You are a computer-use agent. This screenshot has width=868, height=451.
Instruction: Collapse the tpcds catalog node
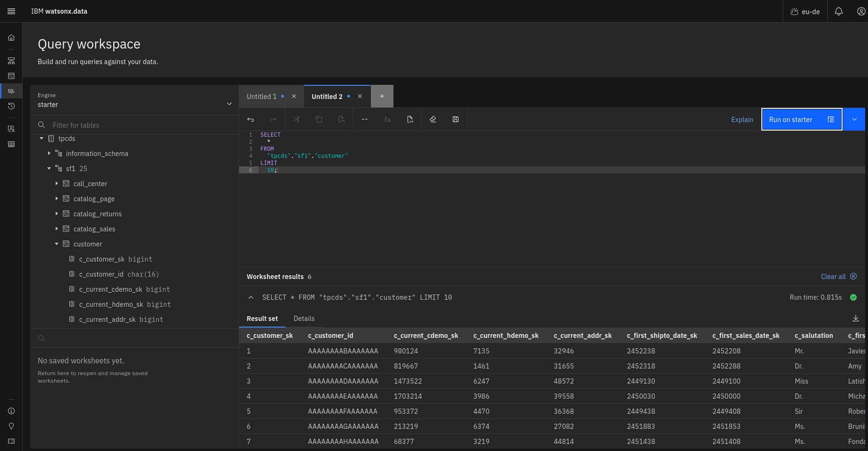(x=42, y=139)
